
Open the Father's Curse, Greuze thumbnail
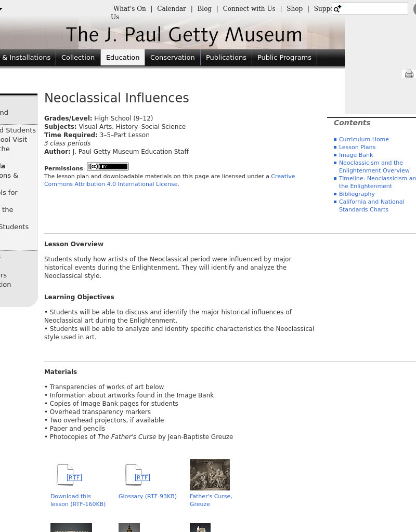click(210, 474)
